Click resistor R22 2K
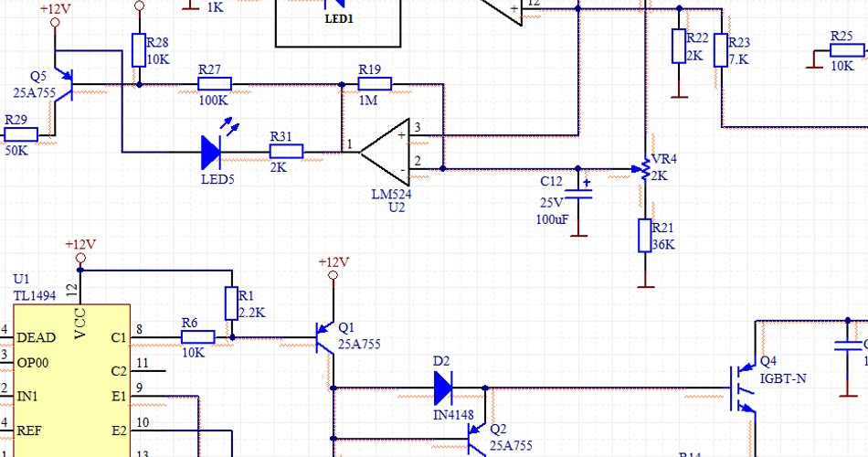This screenshot has height=457, width=868. 678,46
